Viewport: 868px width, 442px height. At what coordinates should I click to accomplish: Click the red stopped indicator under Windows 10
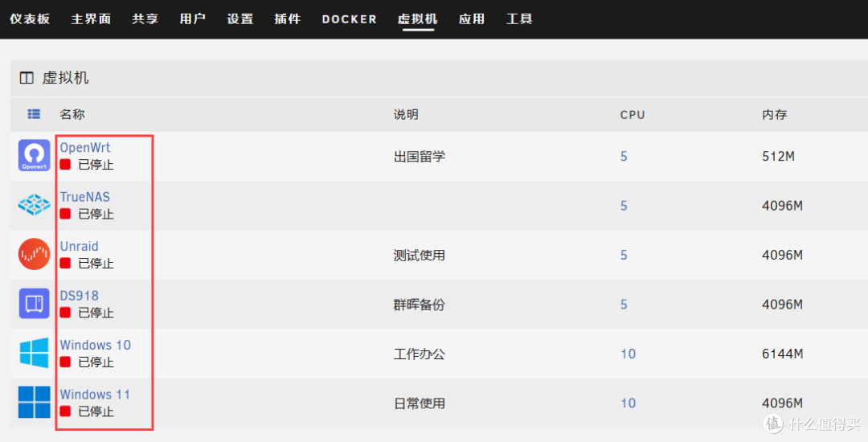65,362
